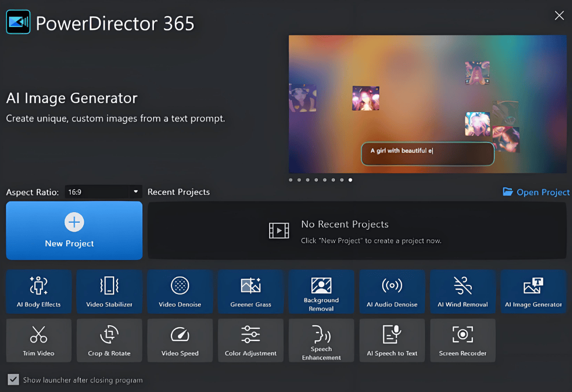Select the Crop & Rotate tool
This screenshot has height=392, width=572.
point(109,340)
